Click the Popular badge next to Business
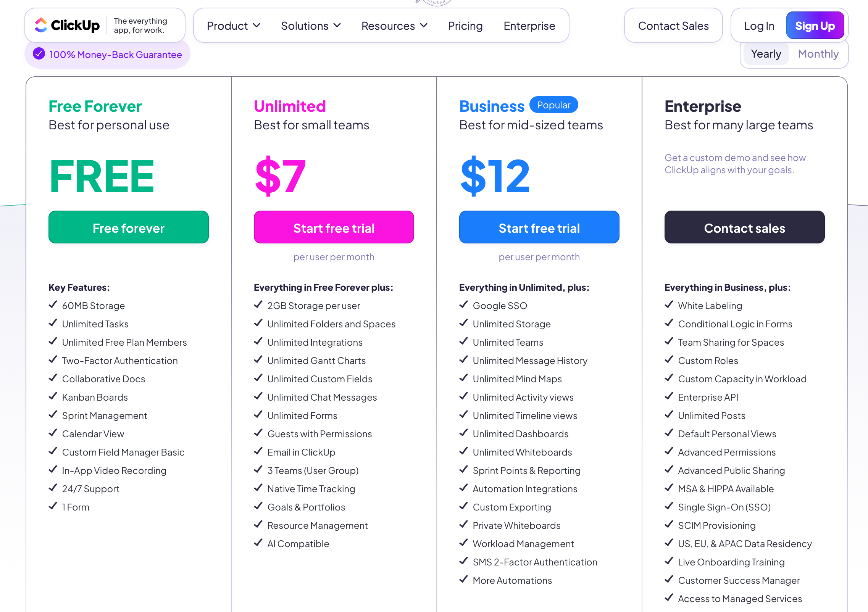Screen dimensions: 868x612 point(553,105)
